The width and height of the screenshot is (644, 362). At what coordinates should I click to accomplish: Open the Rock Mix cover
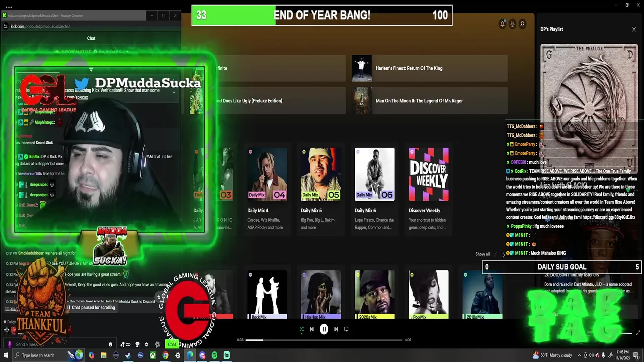tap(267, 295)
